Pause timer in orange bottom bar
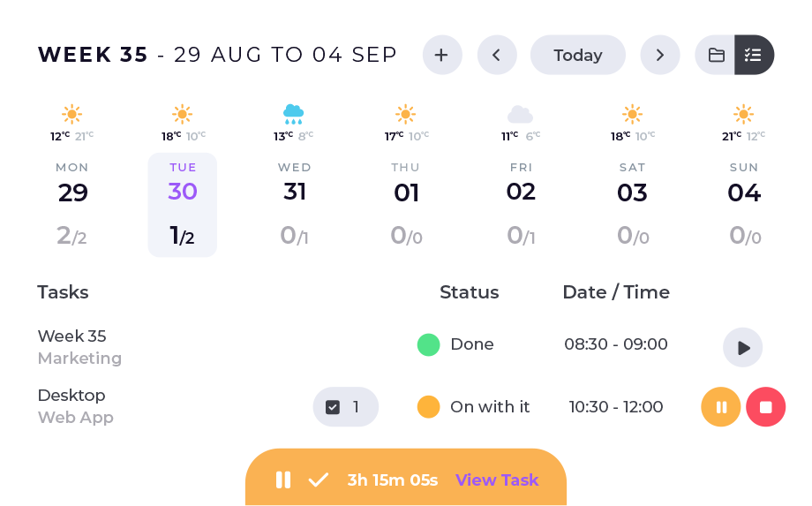 click(283, 480)
